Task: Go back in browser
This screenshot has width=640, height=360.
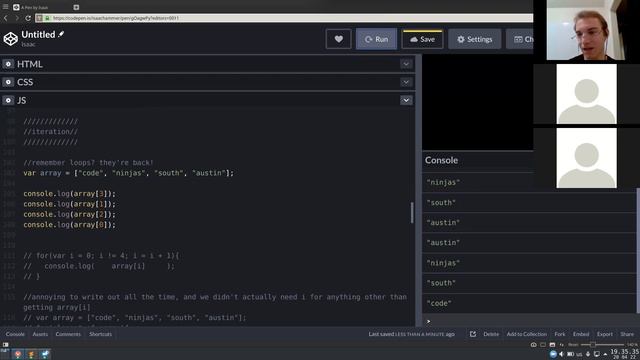Action: [6, 18]
